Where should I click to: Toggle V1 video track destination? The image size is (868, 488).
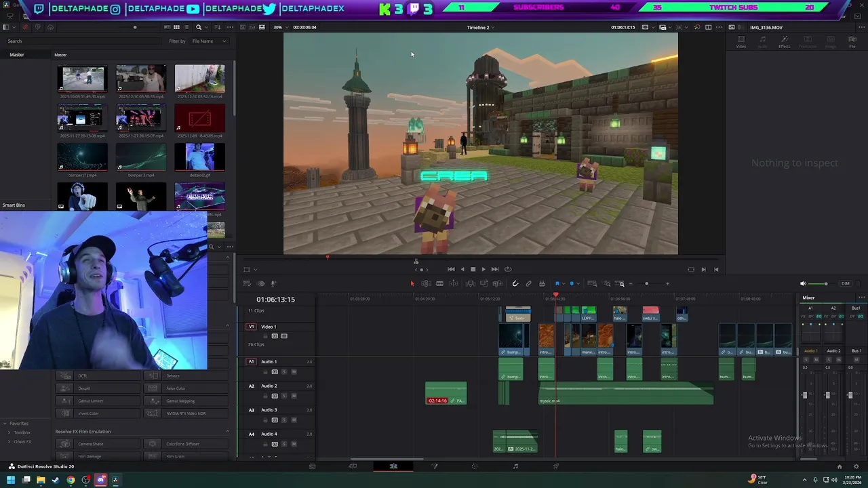(252, 327)
